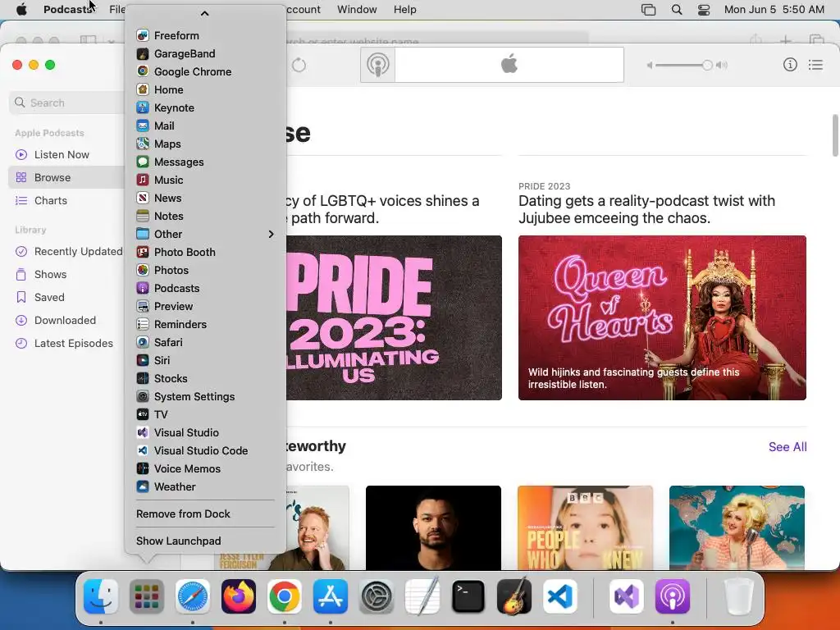This screenshot has width=840, height=630.
Task: Choose Google Chrome in the popup list
Action: pyautogui.click(x=204, y=72)
